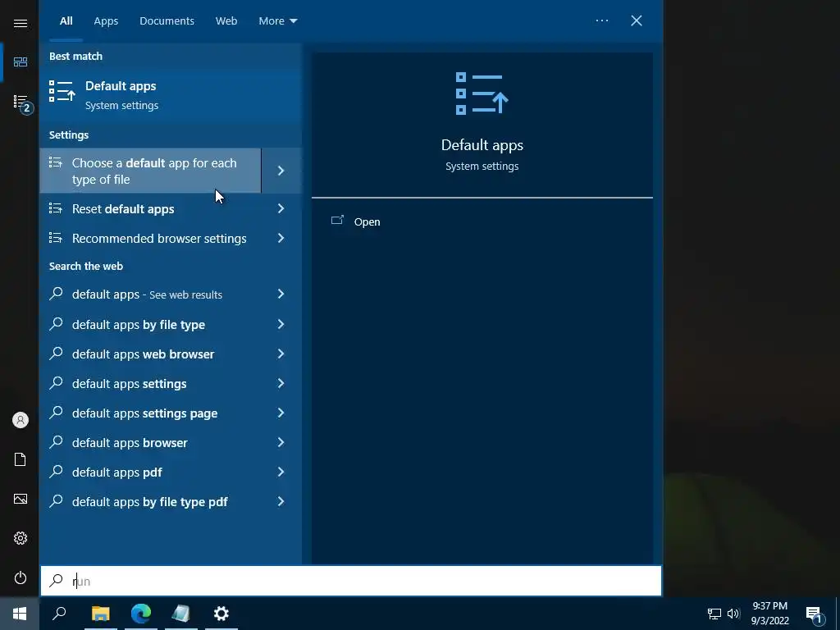Viewport: 840px width, 630px height.
Task: Open the Pictures shortcut icon
Action: point(21,499)
